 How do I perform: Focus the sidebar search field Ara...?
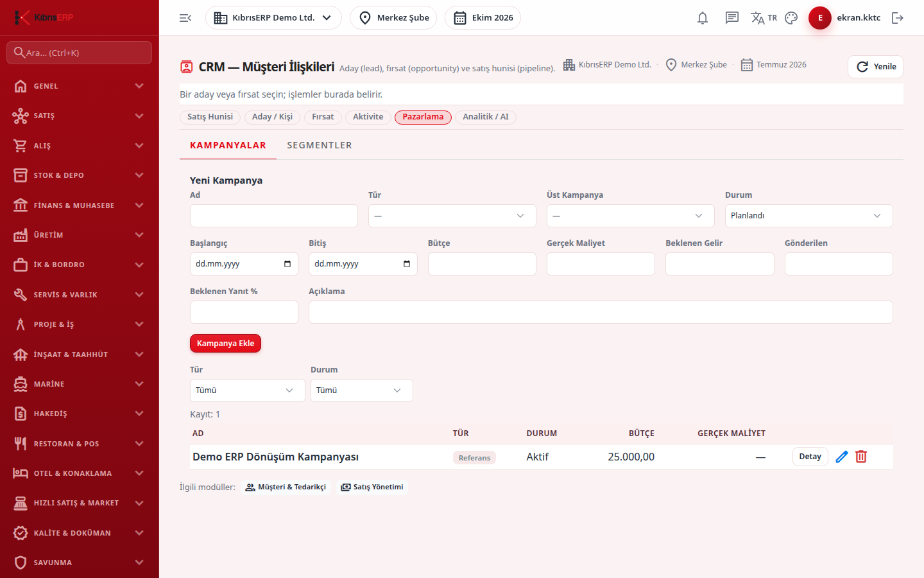pos(80,53)
